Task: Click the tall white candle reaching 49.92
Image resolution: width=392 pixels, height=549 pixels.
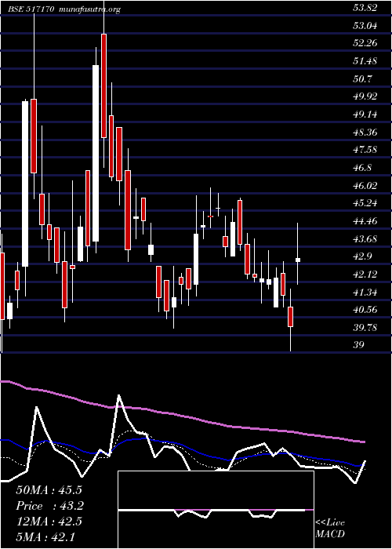Action: 25,184
